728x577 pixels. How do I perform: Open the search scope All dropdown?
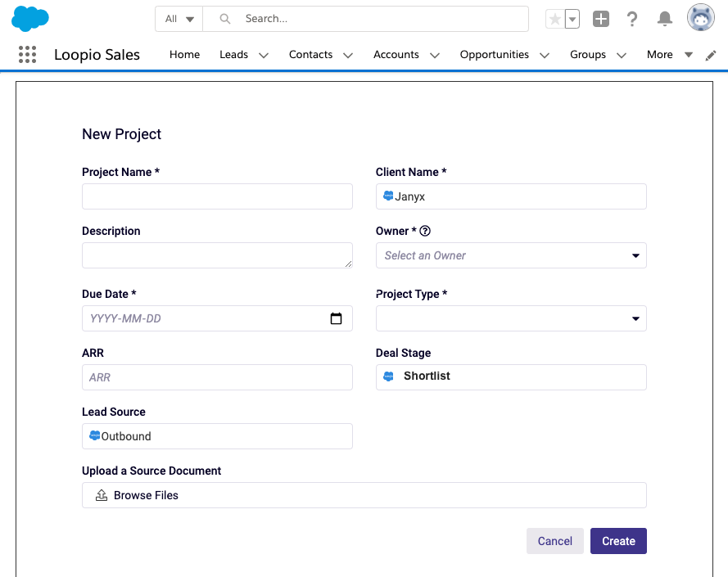click(x=178, y=18)
